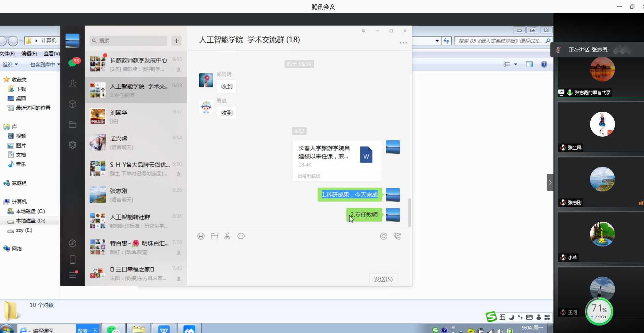
Task: Open the 特百惠~明珠百汇 conversation
Action: tap(136, 247)
